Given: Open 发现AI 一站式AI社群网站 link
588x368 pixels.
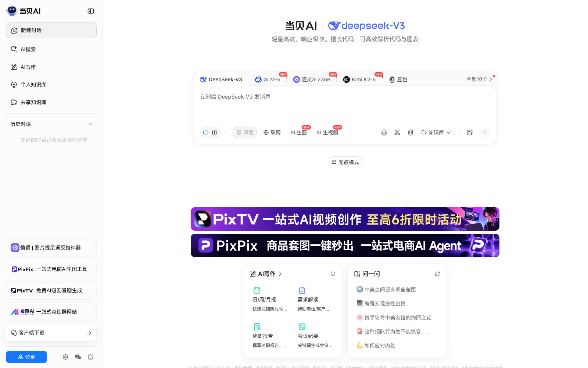Looking at the screenshot, I should [x=51, y=312].
